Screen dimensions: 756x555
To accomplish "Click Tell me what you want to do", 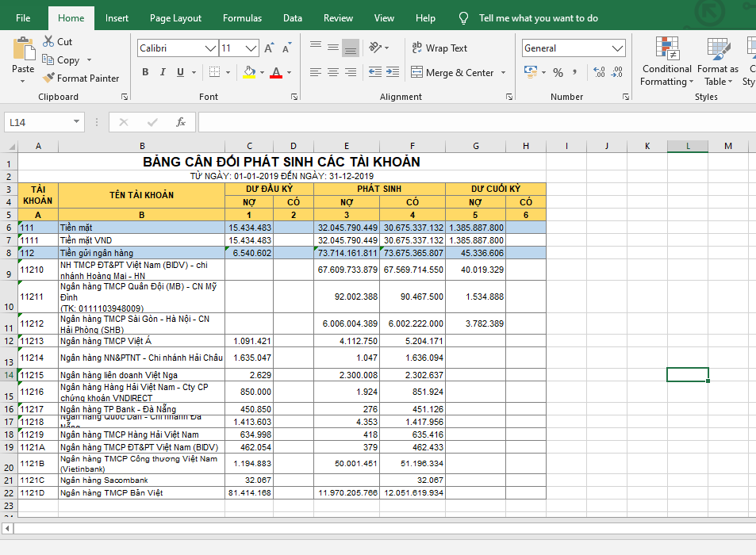I will tap(538, 18).
